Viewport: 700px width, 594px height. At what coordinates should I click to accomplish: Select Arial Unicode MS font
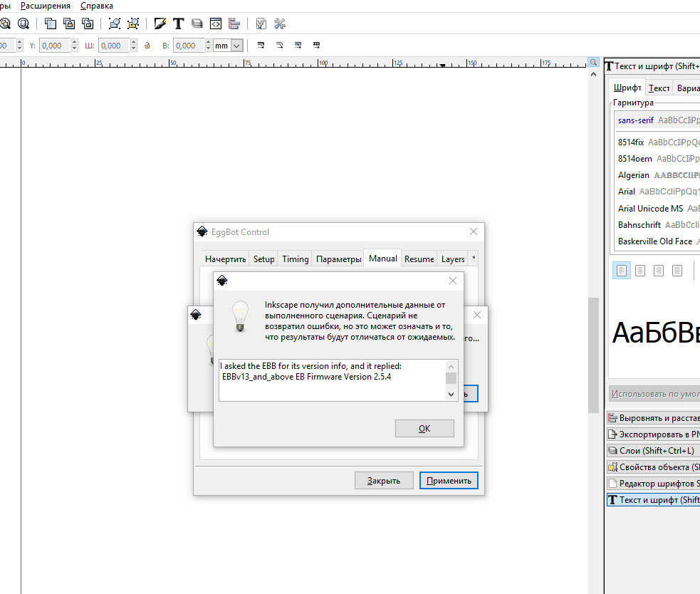pyautogui.click(x=657, y=209)
